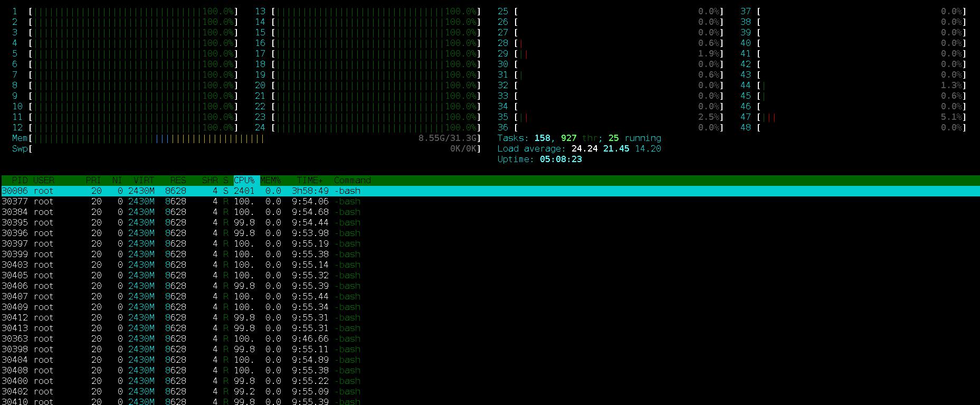Select process row with PID 30363
Viewport: 980px width, 405px height.
[490, 338]
